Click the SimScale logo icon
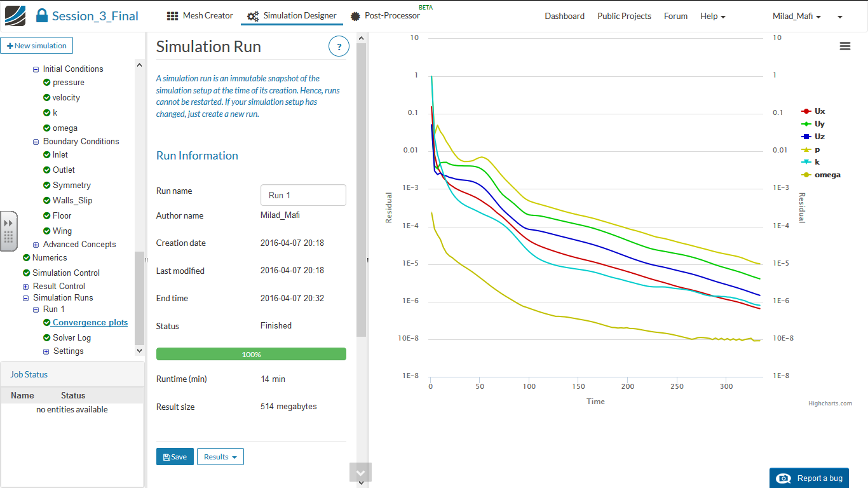The image size is (868, 488). tap(15, 16)
